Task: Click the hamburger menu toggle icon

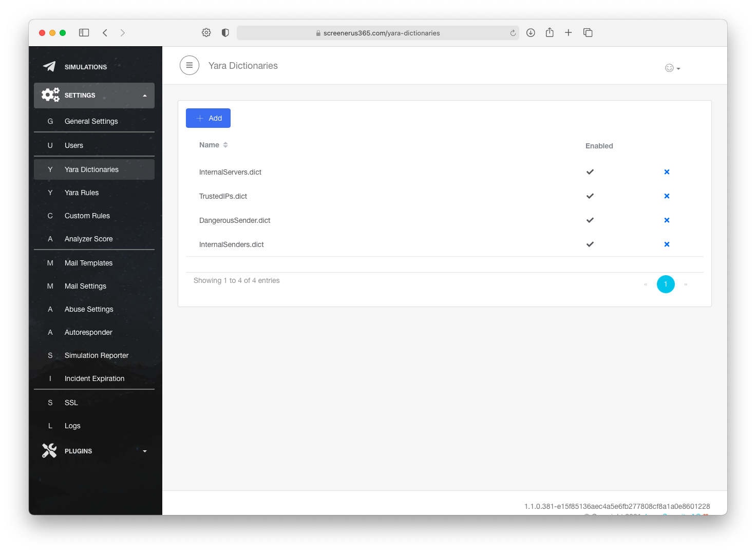Action: [x=189, y=65]
